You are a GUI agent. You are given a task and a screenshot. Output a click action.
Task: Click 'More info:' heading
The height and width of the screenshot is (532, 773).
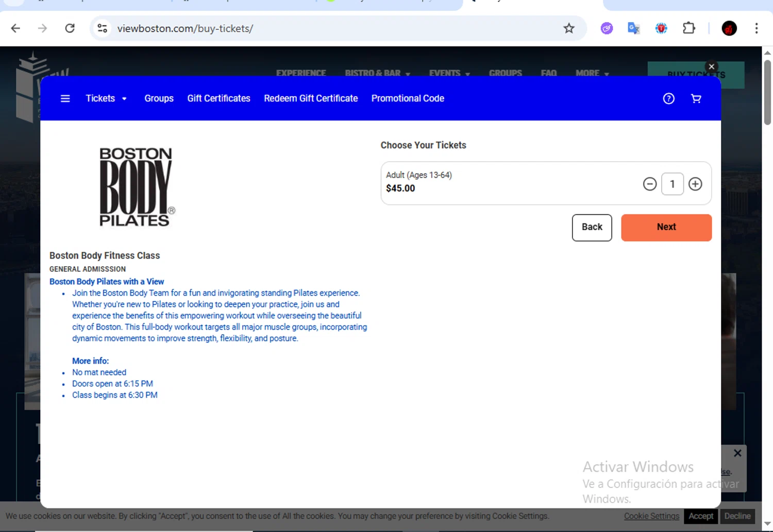point(90,361)
